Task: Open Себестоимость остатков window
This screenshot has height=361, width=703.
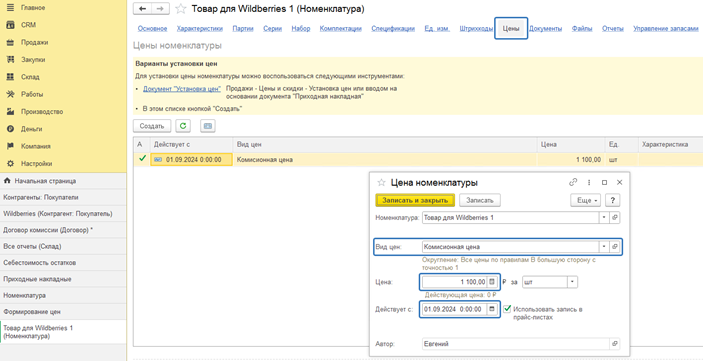Action: [63, 263]
